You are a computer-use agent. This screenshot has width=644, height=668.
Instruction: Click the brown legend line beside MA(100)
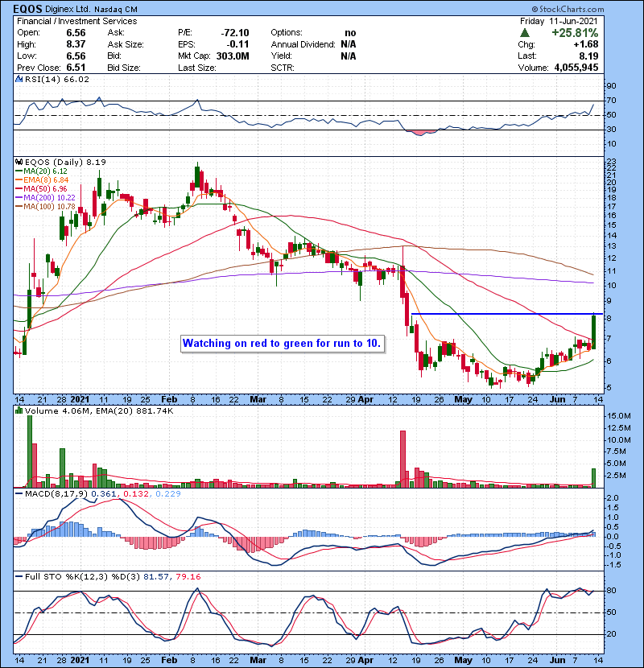[19, 207]
